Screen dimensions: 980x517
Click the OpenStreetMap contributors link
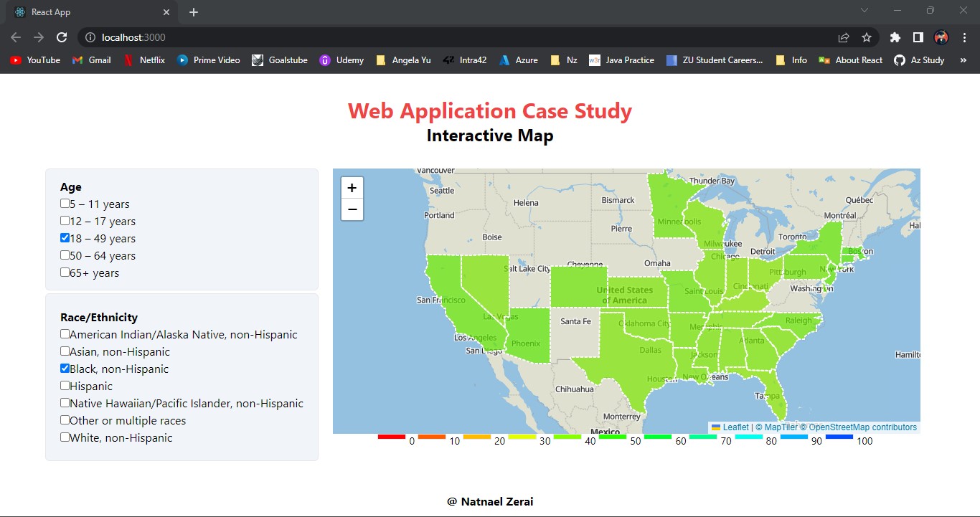(862, 427)
